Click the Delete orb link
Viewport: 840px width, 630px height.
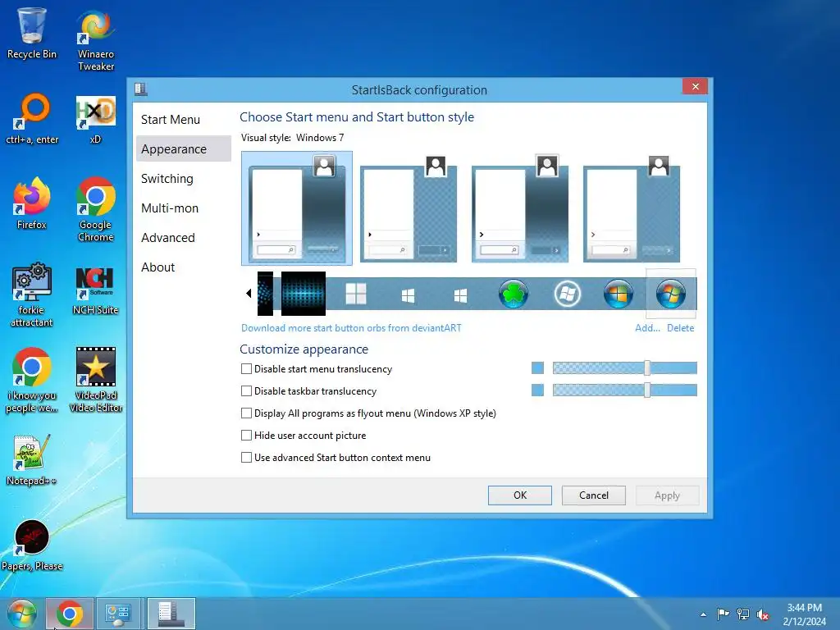point(680,328)
